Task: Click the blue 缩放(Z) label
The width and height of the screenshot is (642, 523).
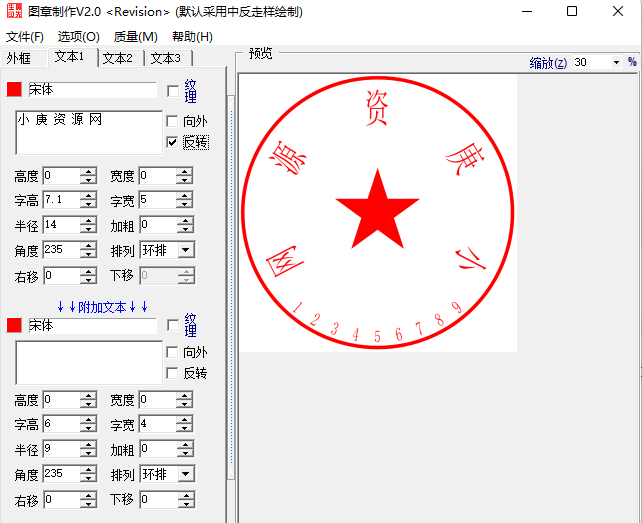Action: [548, 62]
